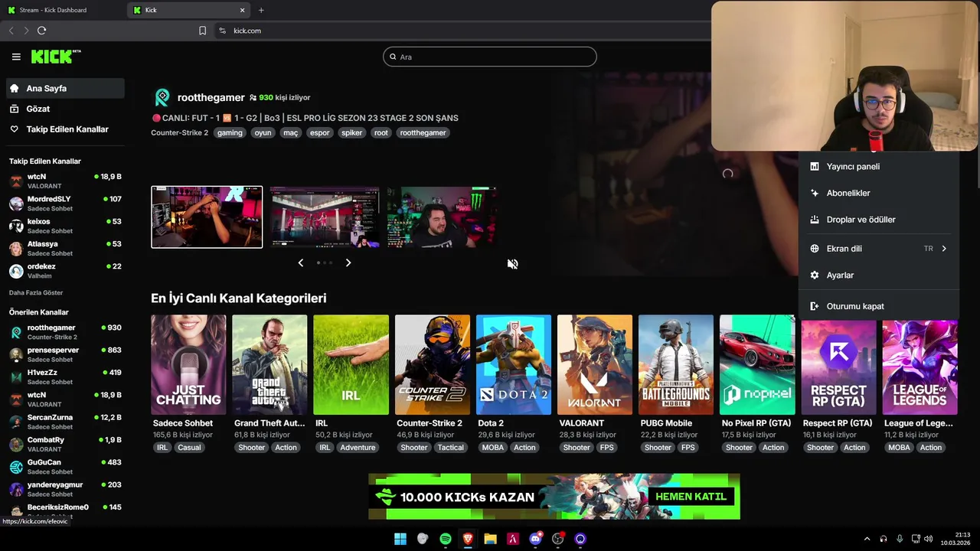Click the Abonelikler sparkle icon
The width and height of the screenshot is (980, 551).
(x=815, y=193)
